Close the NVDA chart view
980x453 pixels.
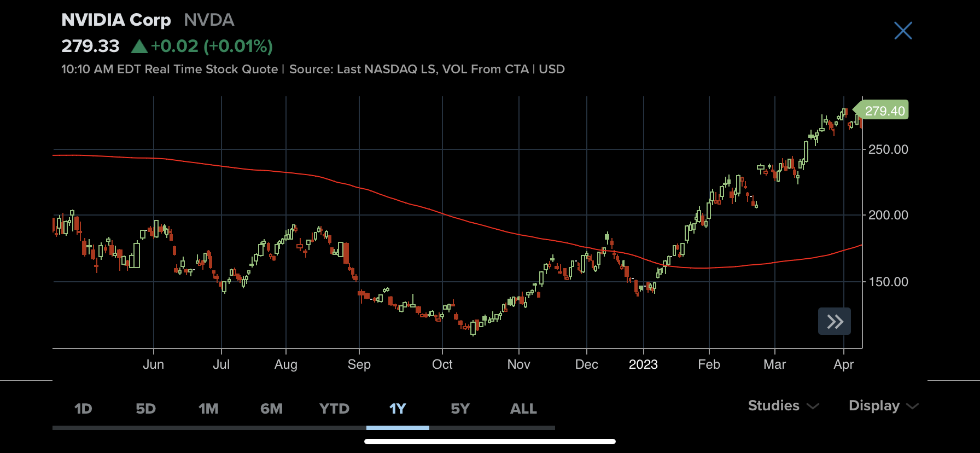coord(903,31)
